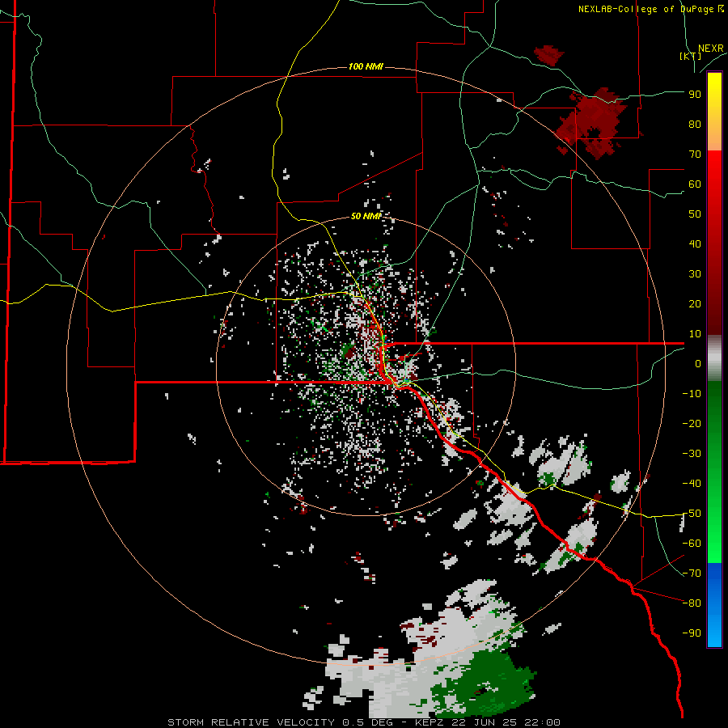The height and width of the screenshot is (728, 728).
Task: Click the -60 value on velocity scale
Action: point(692,544)
